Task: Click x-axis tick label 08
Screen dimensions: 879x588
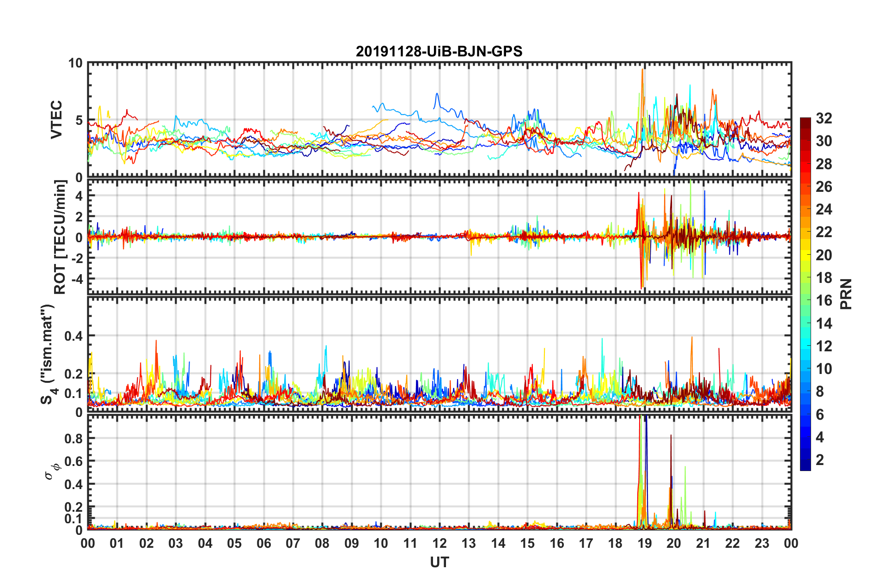Action: [x=322, y=543]
